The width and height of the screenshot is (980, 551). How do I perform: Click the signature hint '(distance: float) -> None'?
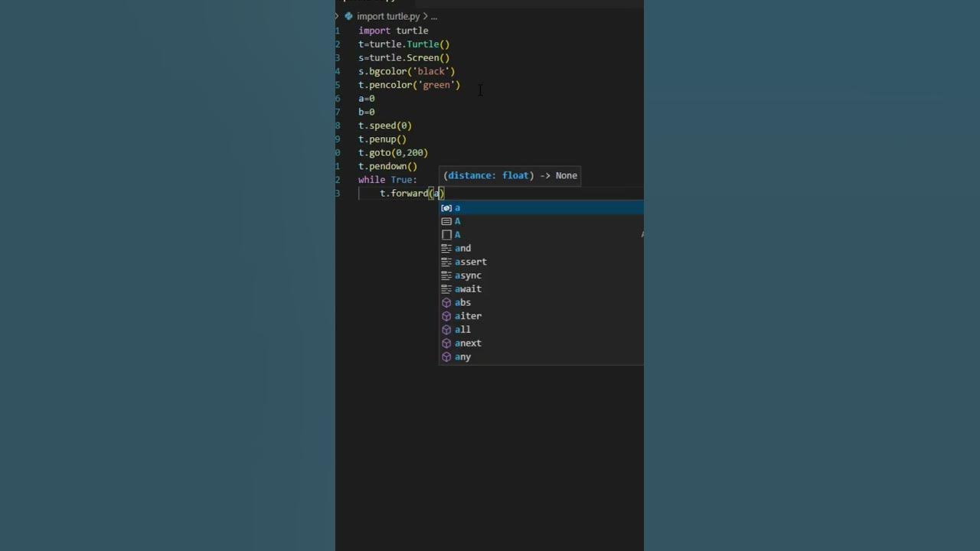pos(510,175)
